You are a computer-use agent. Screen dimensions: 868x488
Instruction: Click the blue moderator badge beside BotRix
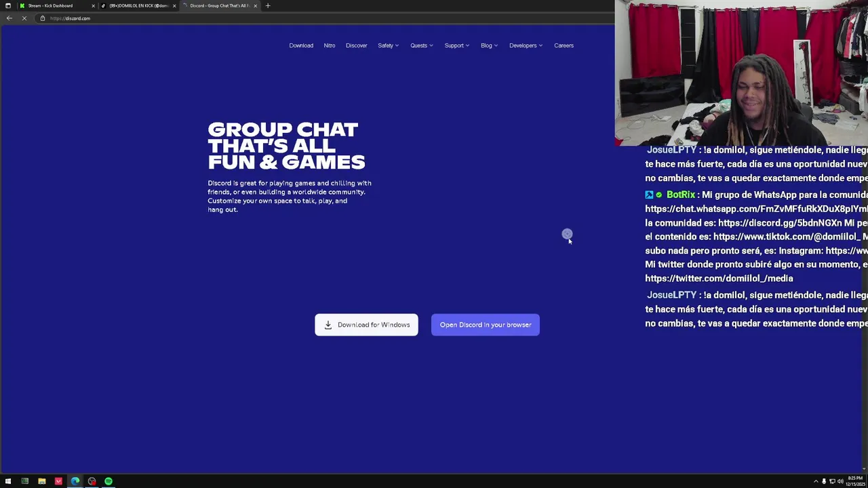point(649,195)
